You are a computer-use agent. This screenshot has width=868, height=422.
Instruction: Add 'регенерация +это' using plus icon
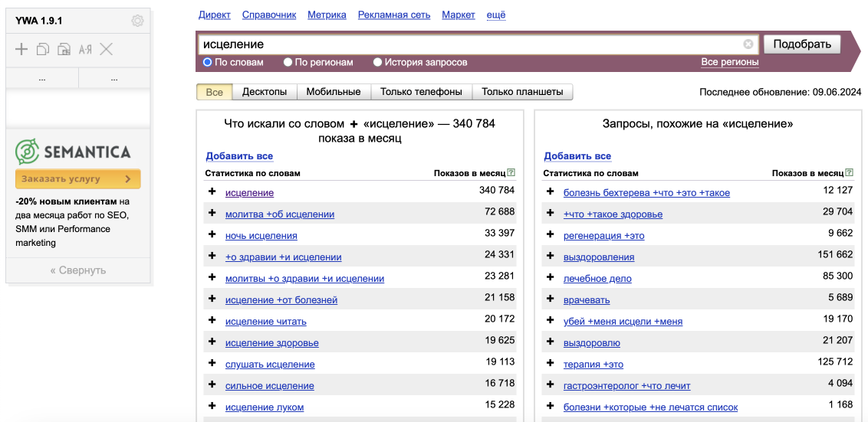(x=550, y=235)
